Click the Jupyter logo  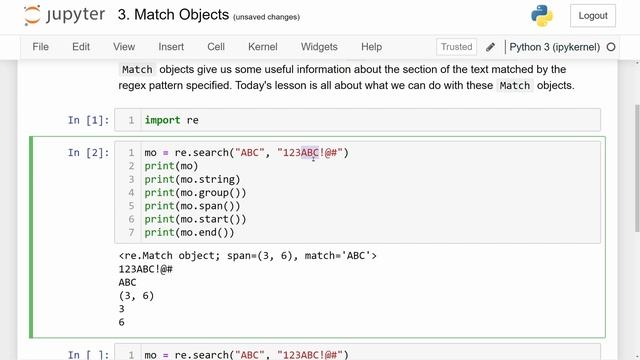pos(64,15)
